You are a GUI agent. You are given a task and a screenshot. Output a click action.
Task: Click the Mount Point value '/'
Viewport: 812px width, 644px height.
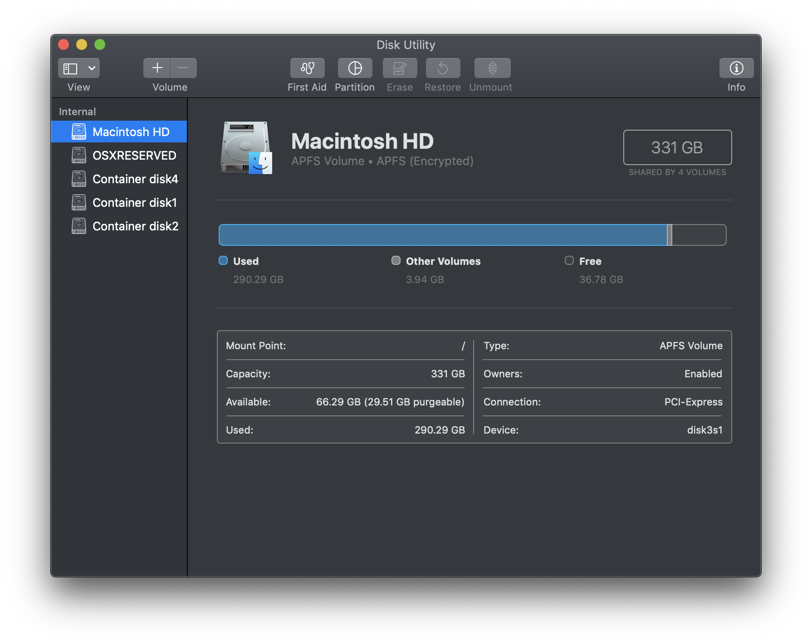tap(463, 346)
